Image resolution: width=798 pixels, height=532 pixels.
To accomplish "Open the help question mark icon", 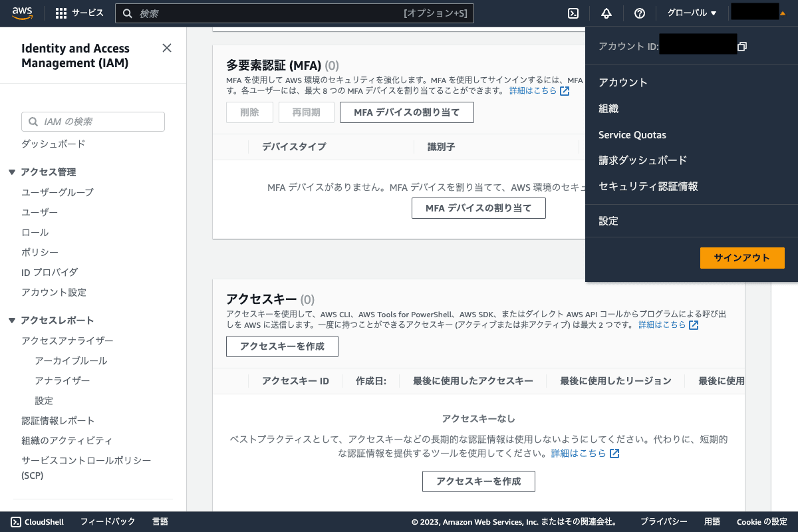I will (x=640, y=13).
